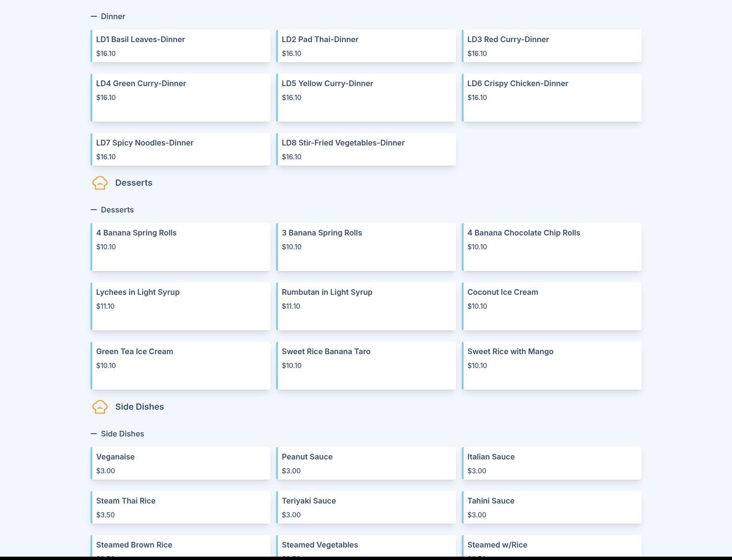The width and height of the screenshot is (732, 560).
Task: Collapse the Side Dishes subsection dash toggle
Action: 94,434
